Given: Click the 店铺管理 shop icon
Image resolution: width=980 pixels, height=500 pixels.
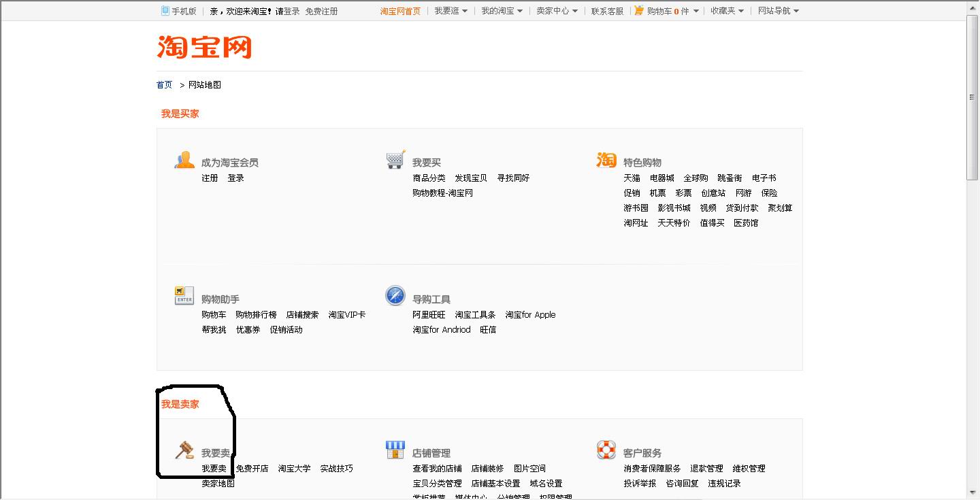Looking at the screenshot, I should (395, 450).
